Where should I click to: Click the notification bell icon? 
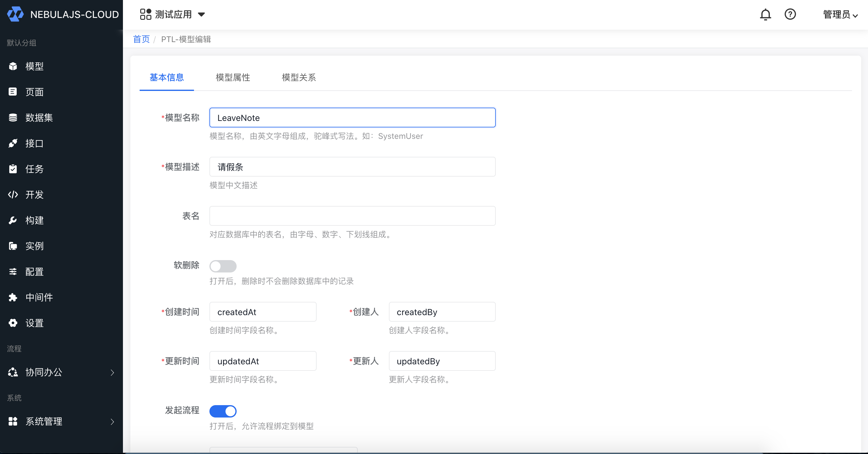pyautogui.click(x=765, y=15)
